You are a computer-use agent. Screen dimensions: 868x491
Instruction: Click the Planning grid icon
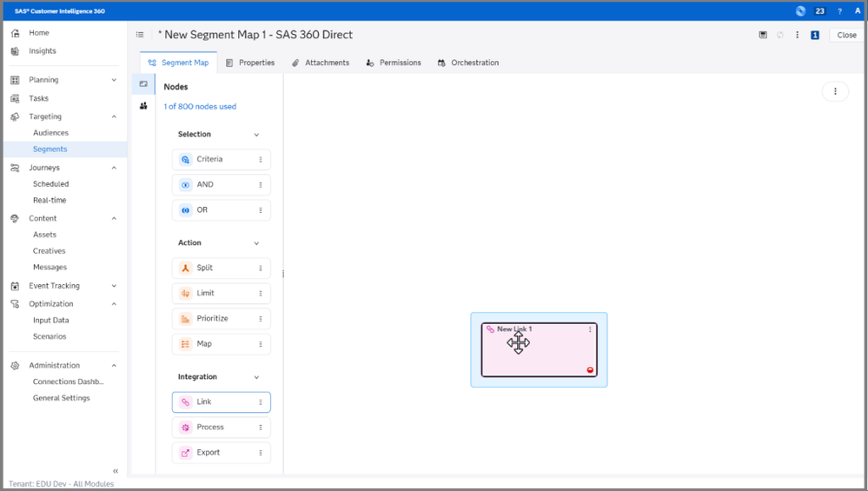(15, 80)
